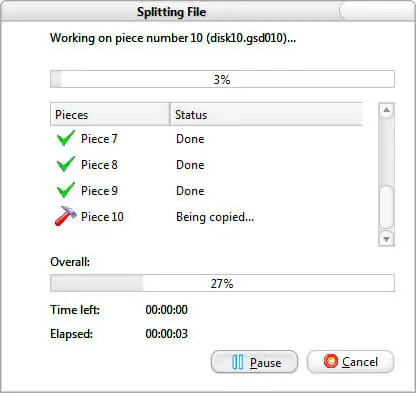
Task: Click the scrollbar down arrow in pieces list
Action: [x=387, y=239]
